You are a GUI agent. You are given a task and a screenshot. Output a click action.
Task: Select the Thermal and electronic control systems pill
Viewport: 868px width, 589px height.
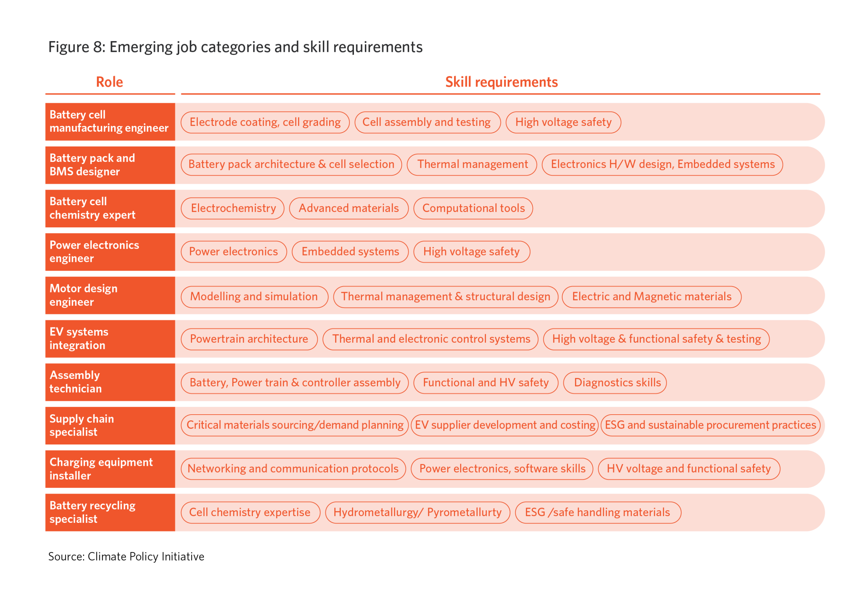pyautogui.click(x=431, y=339)
